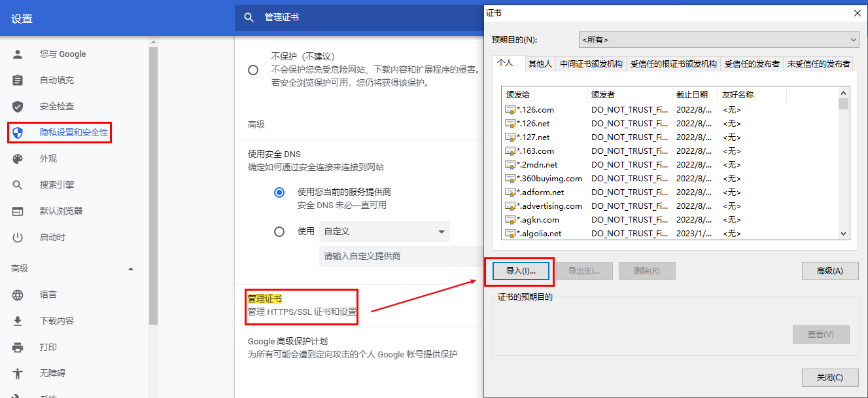Click certificate icon of *.advertising.com row
The image size is (868, 398).
pyautogui.click(x=510, y=206)
